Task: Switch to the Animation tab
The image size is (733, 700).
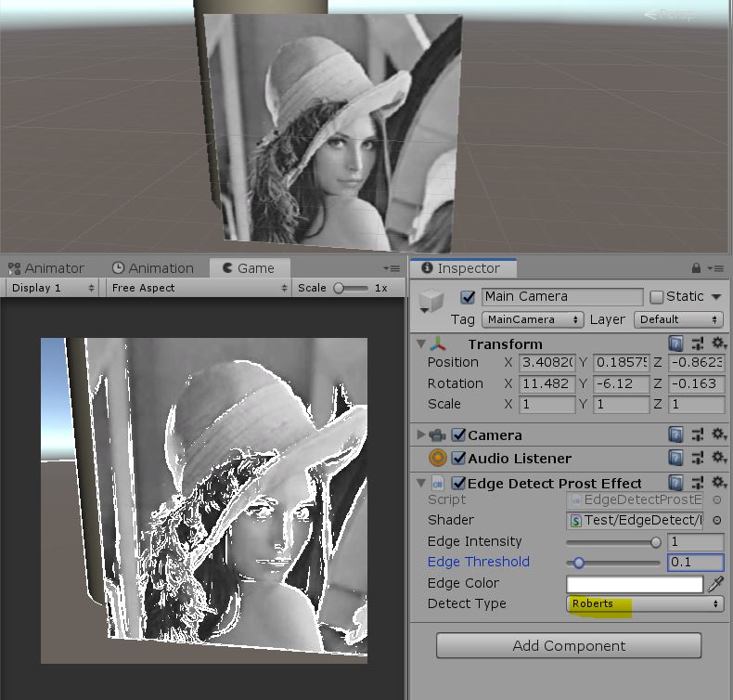Action: click(x=153, y=268)
